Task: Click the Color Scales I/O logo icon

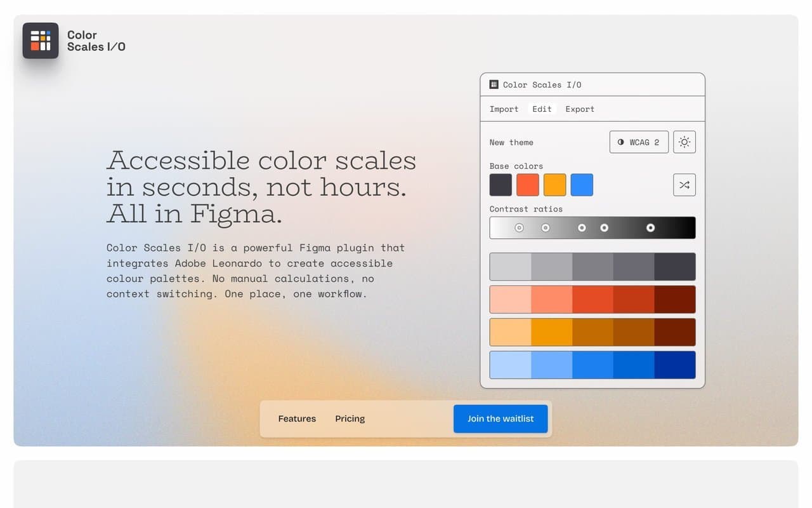Action: (41, 41)
